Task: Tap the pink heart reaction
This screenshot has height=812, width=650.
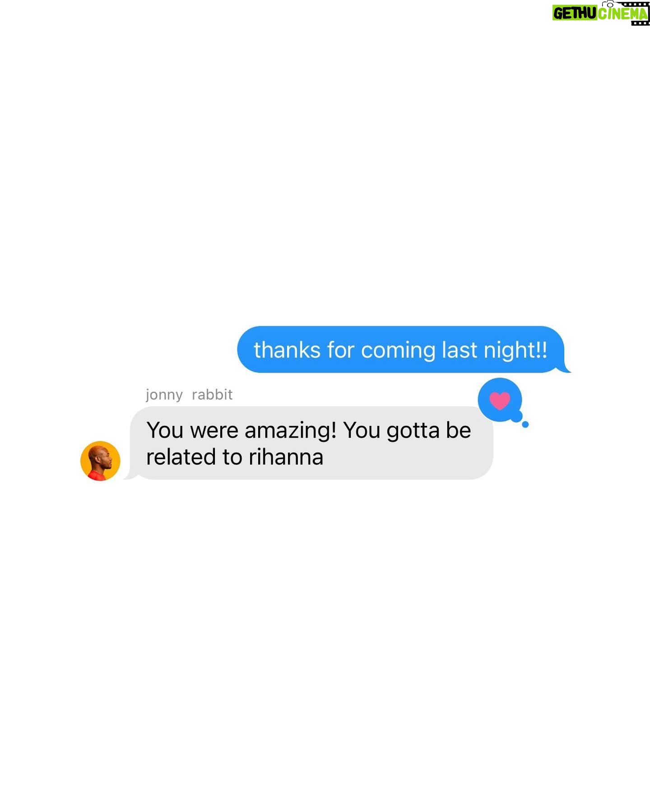Action: [500, 401]
